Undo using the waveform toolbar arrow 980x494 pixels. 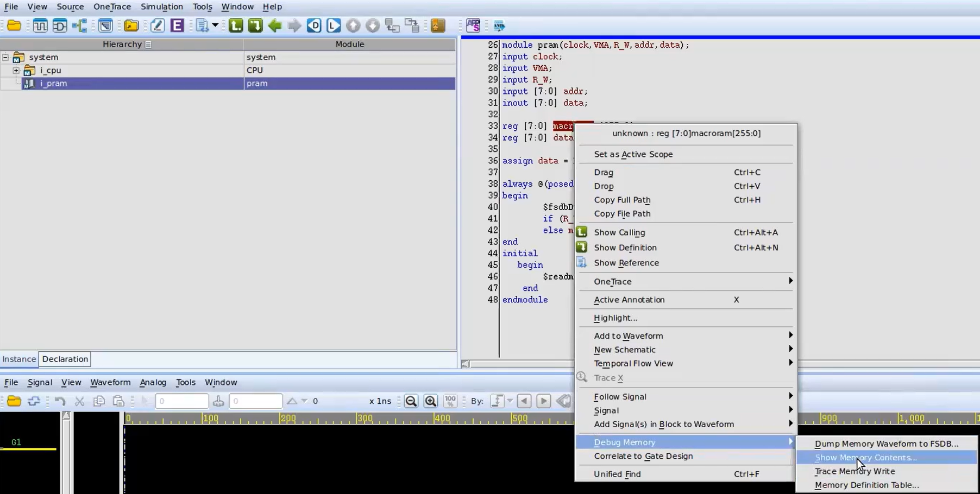[60, 401]
